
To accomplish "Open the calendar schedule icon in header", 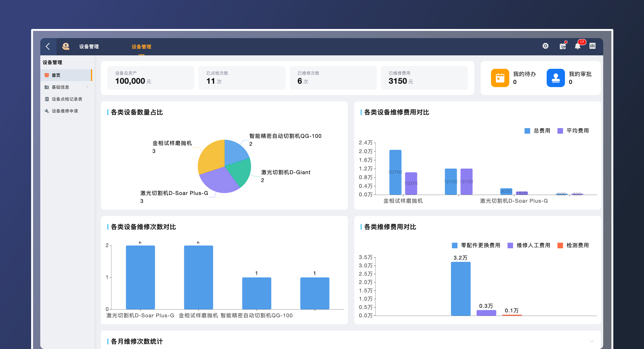I will click(x=563, y=46).
